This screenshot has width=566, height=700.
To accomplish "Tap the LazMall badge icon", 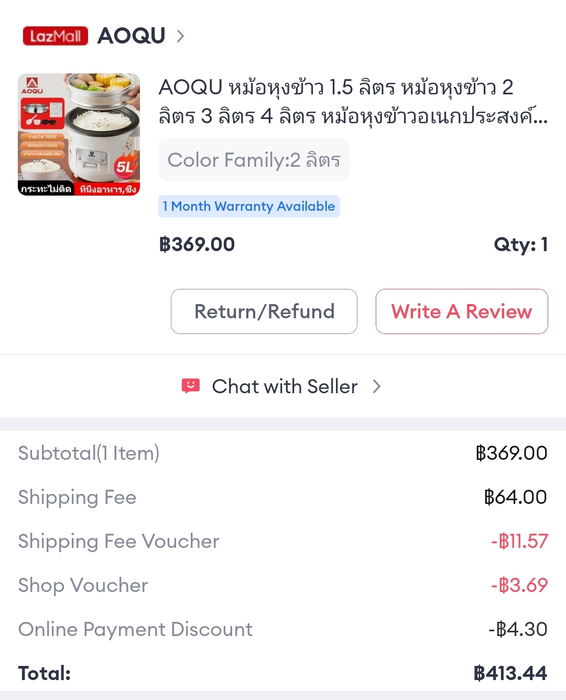I will 55,36.
